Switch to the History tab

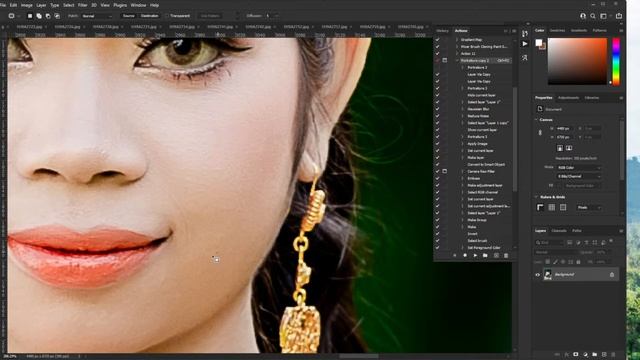pos(442,31)
